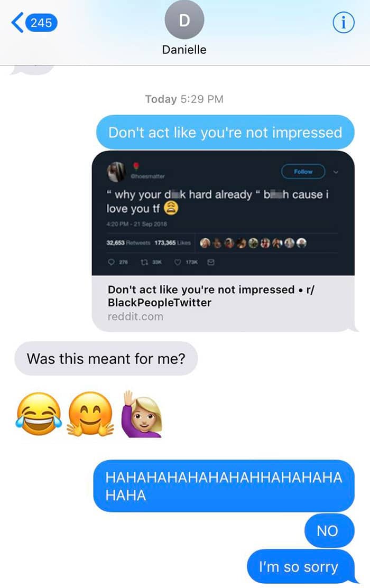Tap the blue back chevron arrow

tap(17, 23)
